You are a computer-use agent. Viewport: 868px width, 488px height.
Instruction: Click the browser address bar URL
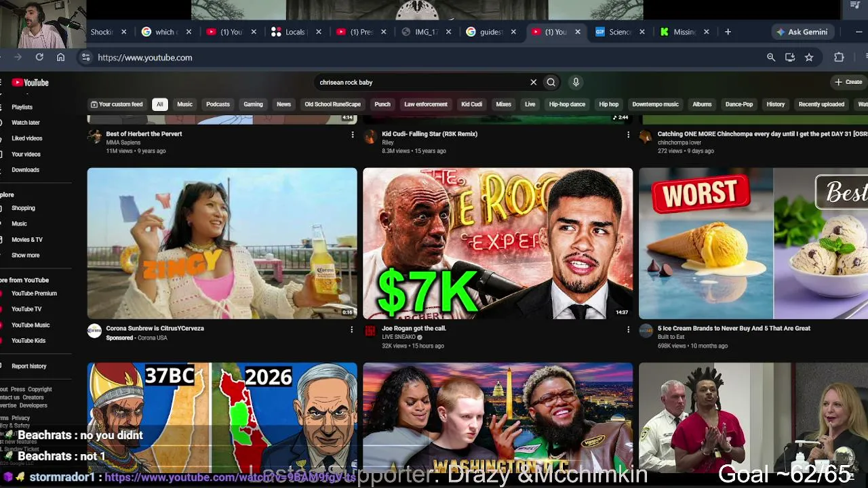pos(144,58)
